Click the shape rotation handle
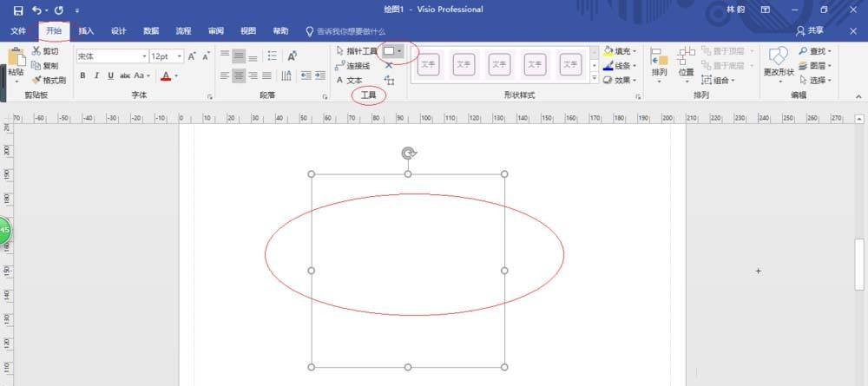The width and height of the screenshot is (868, 386). pyautogui.click(x=409, y=154)
